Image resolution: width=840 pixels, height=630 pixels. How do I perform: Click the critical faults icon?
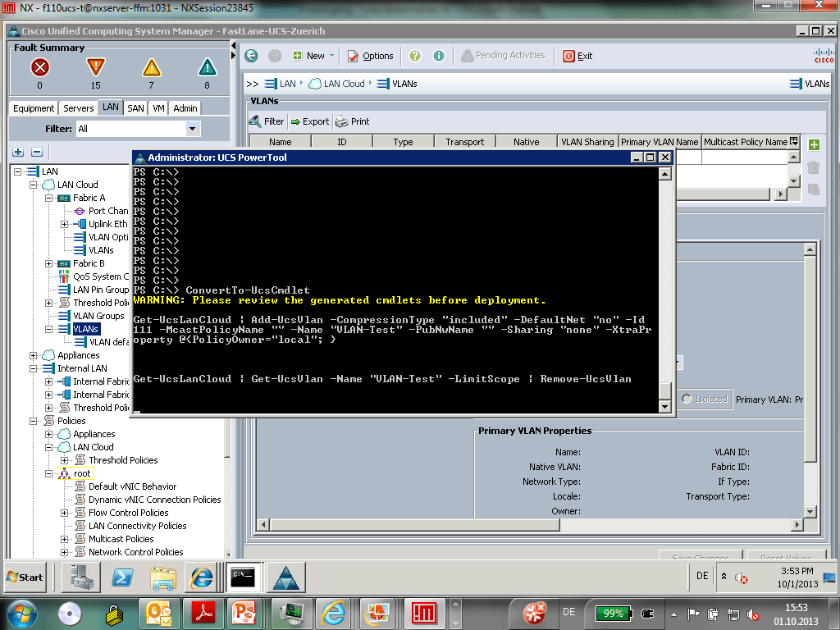coord(39,67)
